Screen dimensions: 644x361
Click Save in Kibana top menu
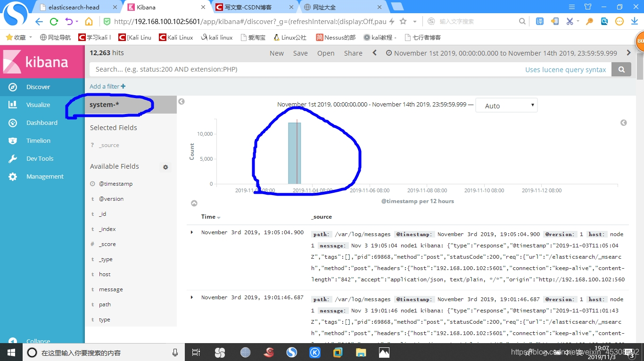coord(300,53)
